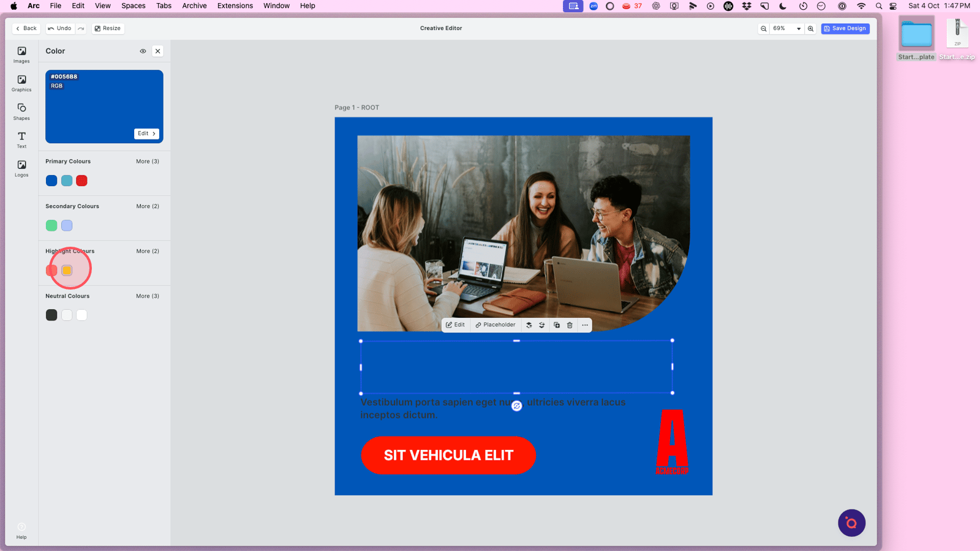980x551 pixels.
Task: Select the white neutral colour swatch
Action: [x=81, y=315]
